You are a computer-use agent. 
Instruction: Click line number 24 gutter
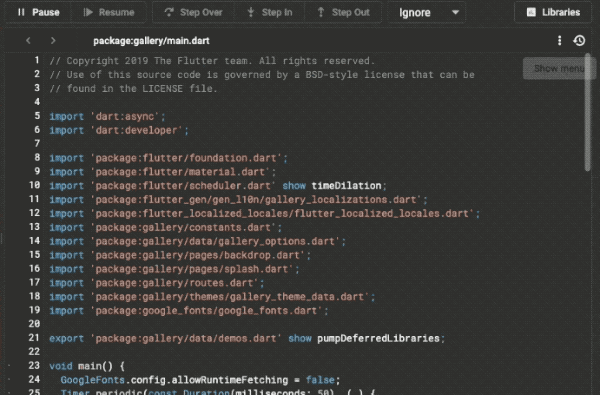pyautogui.click(x=34, y=379)
